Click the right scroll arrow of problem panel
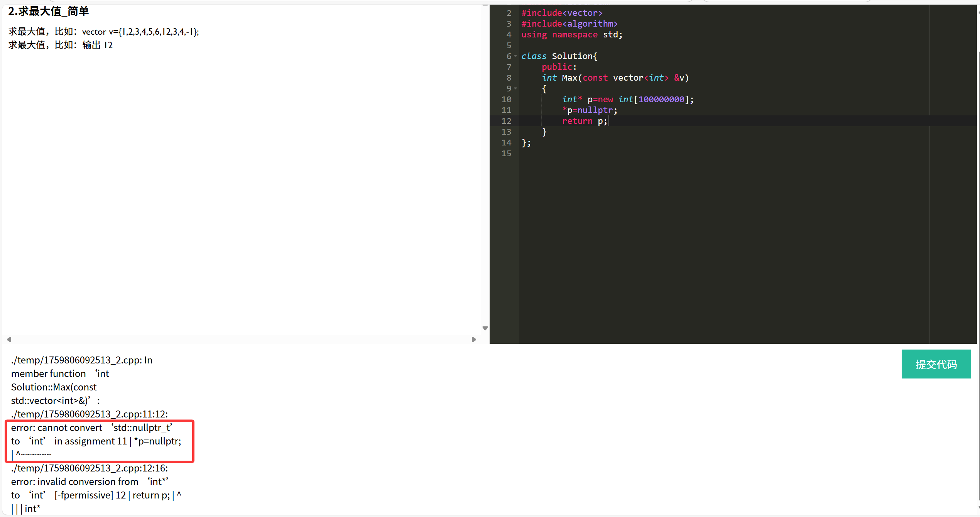 474,340
